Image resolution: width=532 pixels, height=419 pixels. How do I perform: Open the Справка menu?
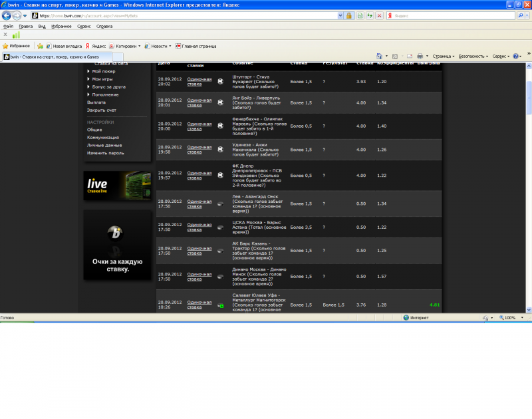point(104,26)
